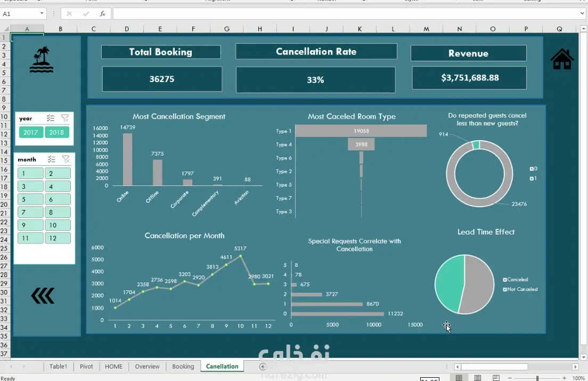Click the 100% zoom level text
The image size is (588, 381).
[x=578, y=378]
